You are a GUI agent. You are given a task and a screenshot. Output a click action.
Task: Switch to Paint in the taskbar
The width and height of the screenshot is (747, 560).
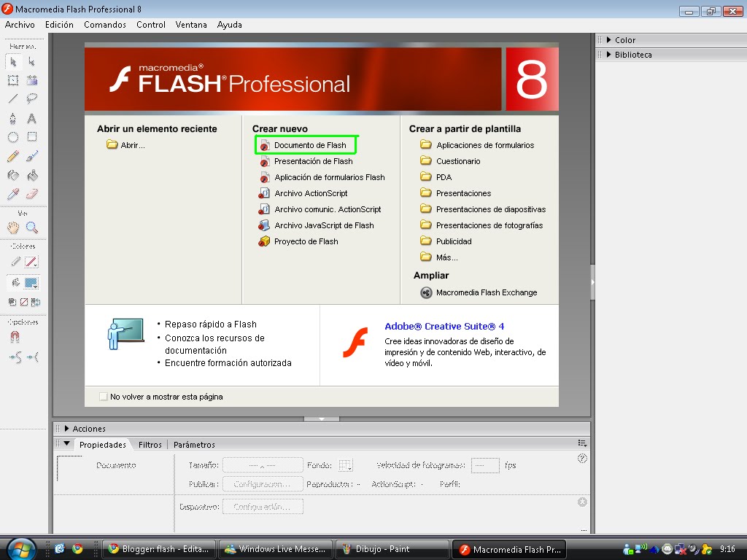pyautogui.click(x=392, y=549)
